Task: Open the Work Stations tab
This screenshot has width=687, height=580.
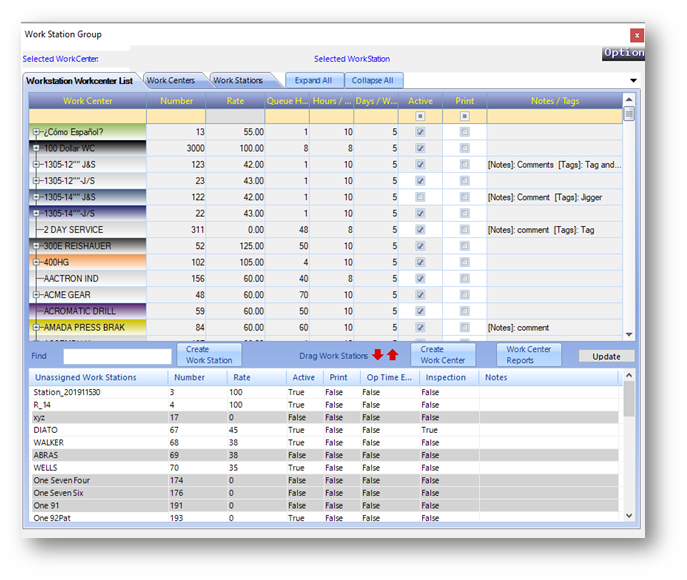Action: (238, 81)
